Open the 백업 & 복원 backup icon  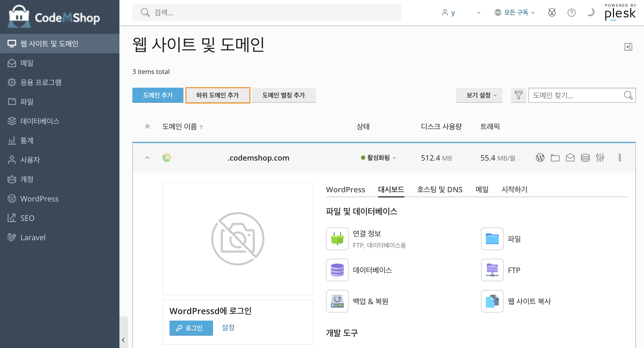[x=337, y=301]
